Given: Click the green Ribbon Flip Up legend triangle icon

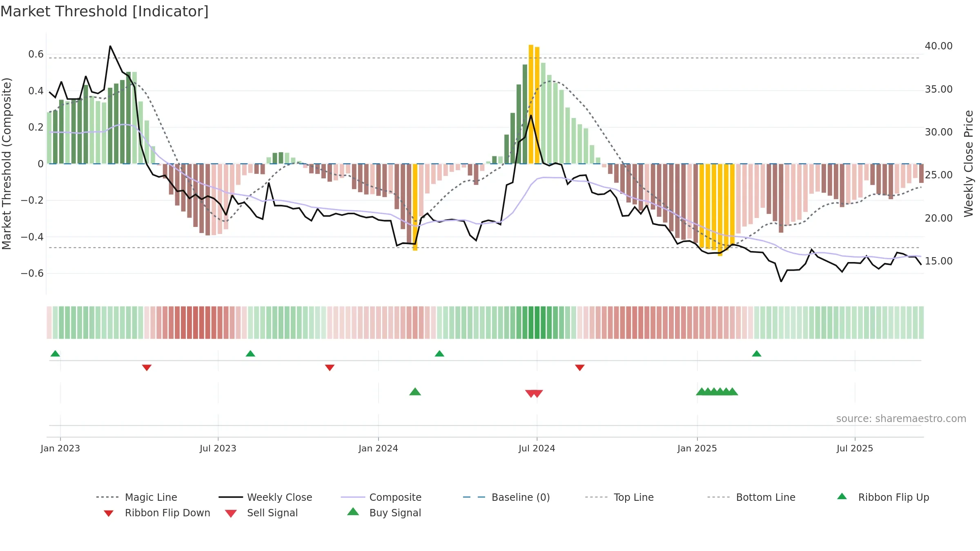Looking at the screenshot, I should 842,496.
